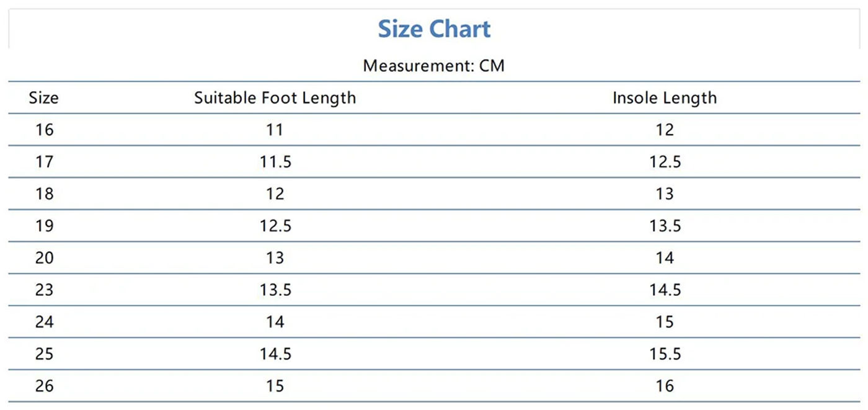Click the 15.5 insole length cell
The height and width of the screenshot is (410, 868).
click(x=665, y=354)
